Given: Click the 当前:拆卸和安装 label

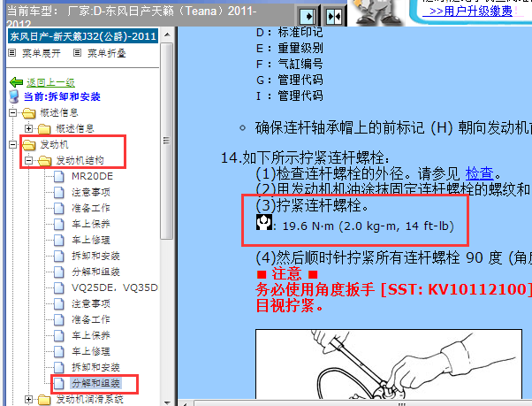Looking at the screenshot, I should 62,96.
